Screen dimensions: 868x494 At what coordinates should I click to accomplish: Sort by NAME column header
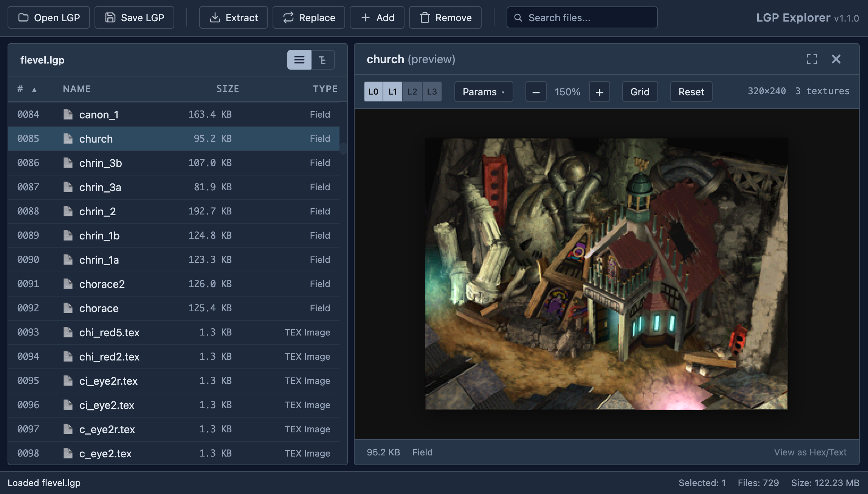coord(77,89)
